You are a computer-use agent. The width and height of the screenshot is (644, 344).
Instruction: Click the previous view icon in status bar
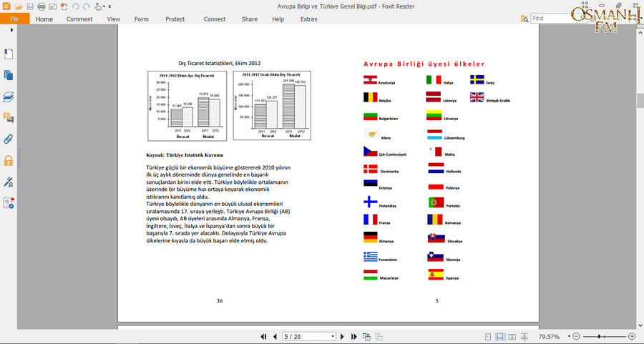pyautogui.click(x=366, y=337)
